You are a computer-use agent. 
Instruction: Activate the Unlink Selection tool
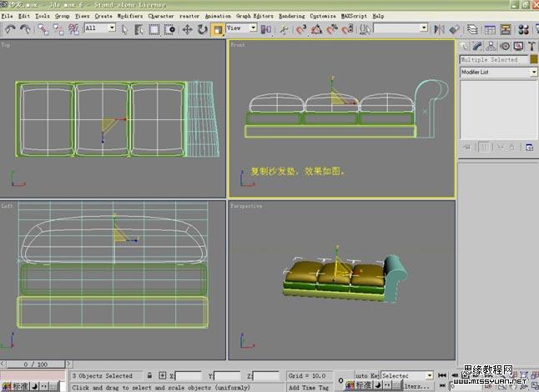pos(58,30)
